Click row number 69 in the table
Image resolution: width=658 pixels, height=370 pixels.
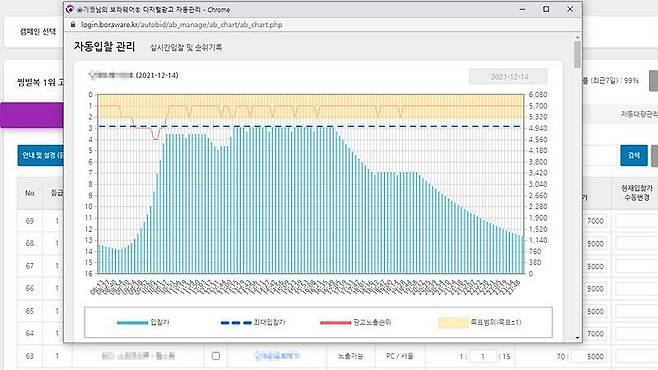pyautogui.click(x=29, y=221)
